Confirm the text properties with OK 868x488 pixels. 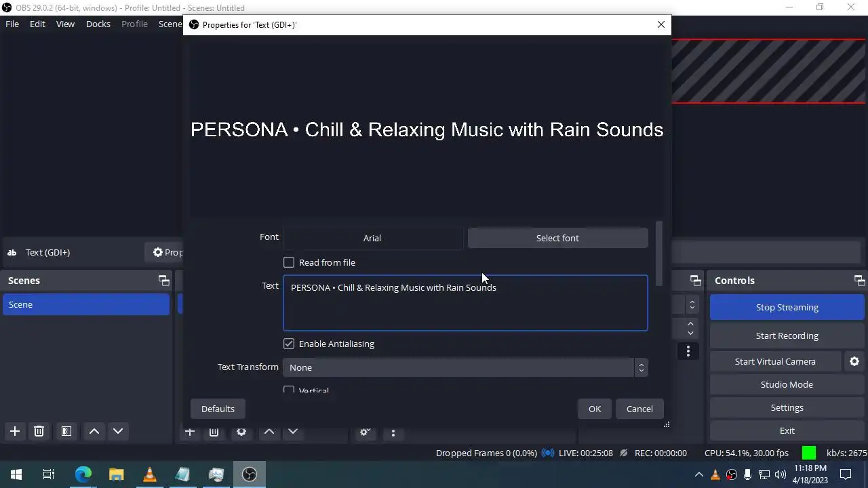(x=595, y=409)
